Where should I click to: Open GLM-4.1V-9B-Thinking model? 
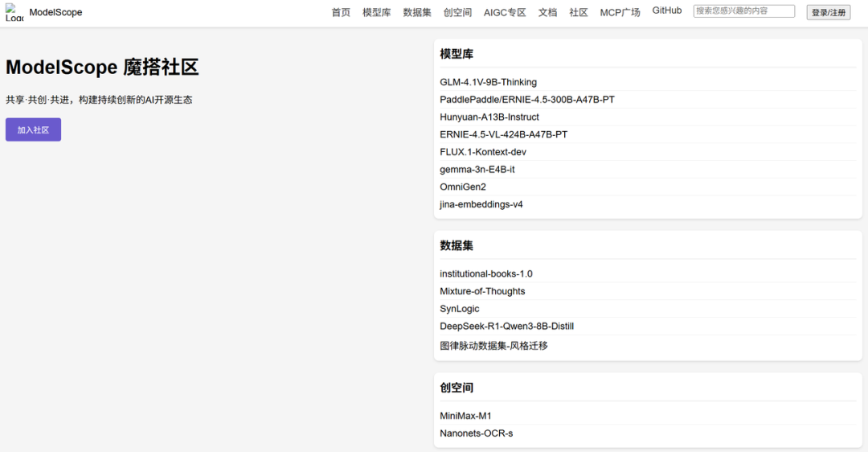489,82
